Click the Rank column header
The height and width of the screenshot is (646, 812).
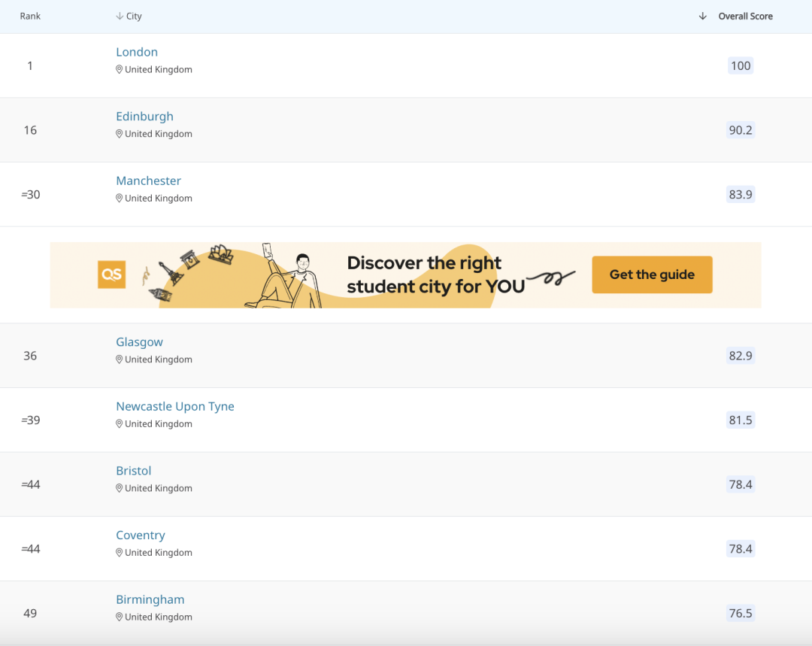[x=30, y=16]
